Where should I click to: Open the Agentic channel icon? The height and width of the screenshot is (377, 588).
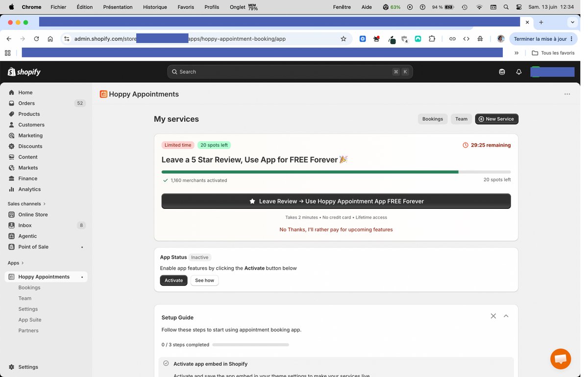(11, 236)
